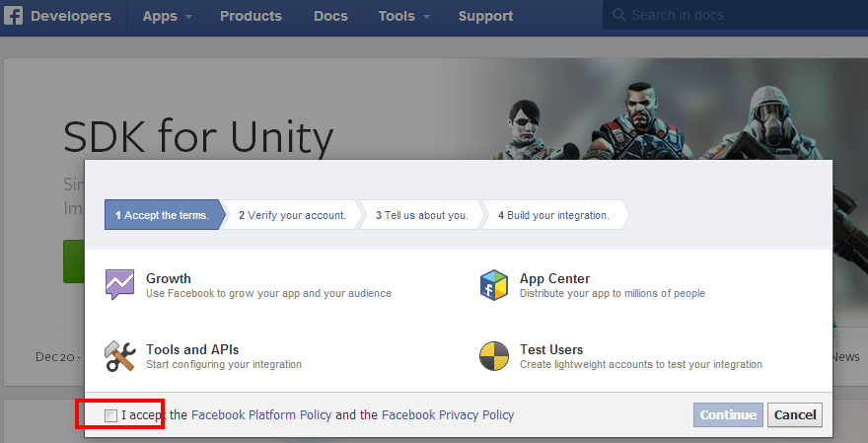Click the Cancel button
Viewport: 868px width, 443px height.
click(795, 414)
